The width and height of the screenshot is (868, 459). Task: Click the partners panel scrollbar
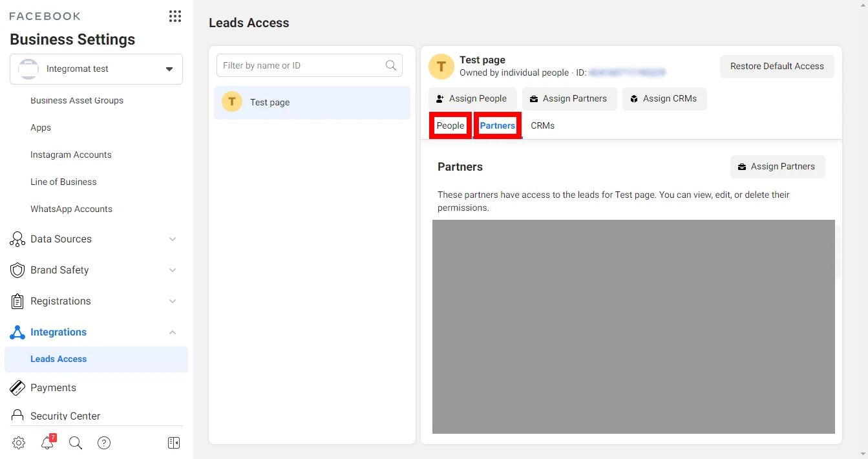tap(838, 252)
